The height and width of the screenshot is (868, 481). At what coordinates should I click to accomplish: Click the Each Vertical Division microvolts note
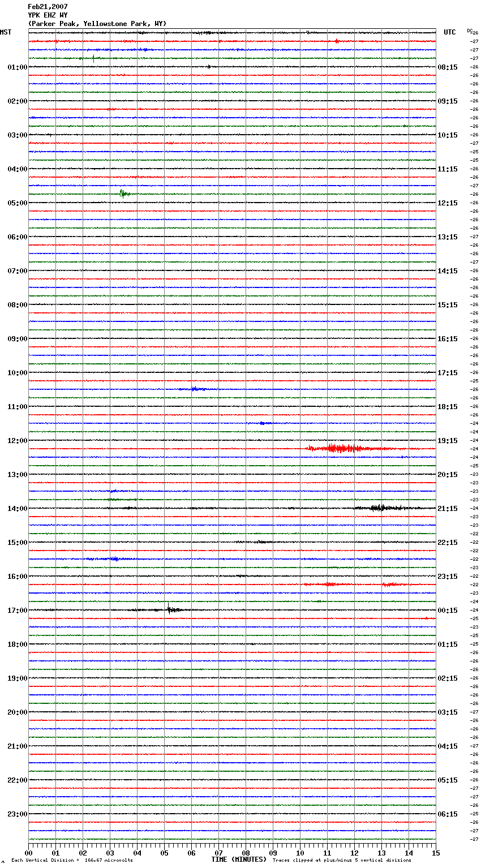[x=72, y=861]
